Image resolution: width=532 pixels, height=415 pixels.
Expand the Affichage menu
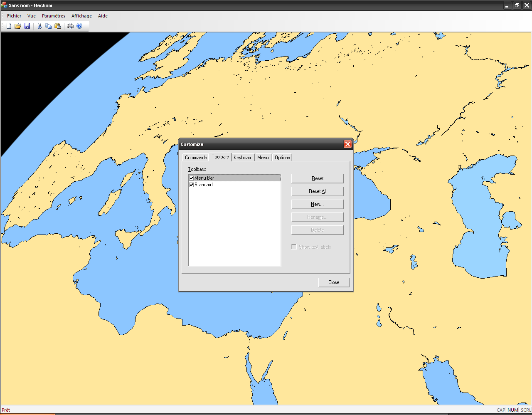[81, 16]
